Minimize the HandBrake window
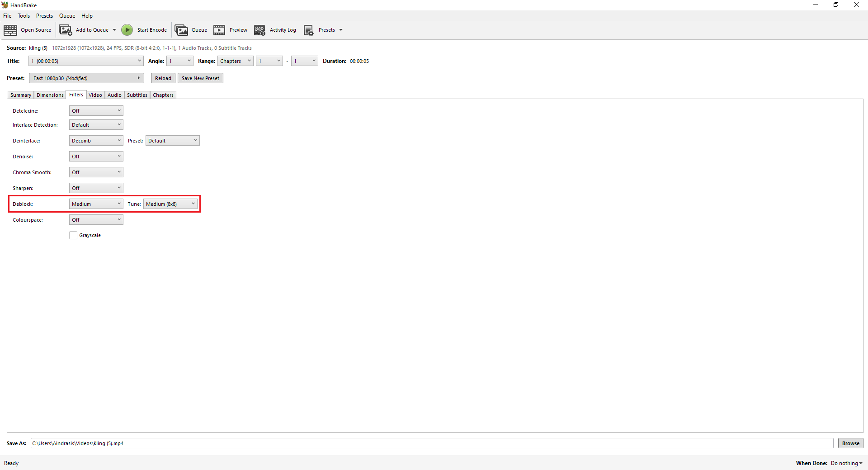The image size is (868, 470). point(816,5)
